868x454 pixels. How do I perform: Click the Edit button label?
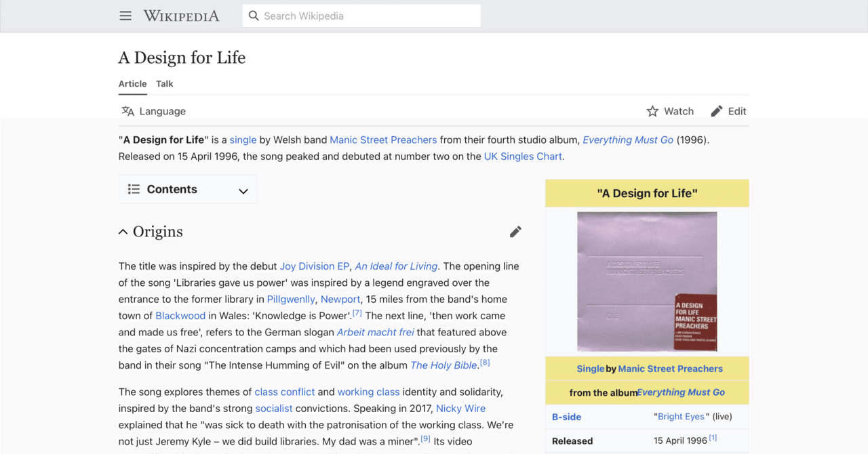pyautogui.click(x=737, y=111)
